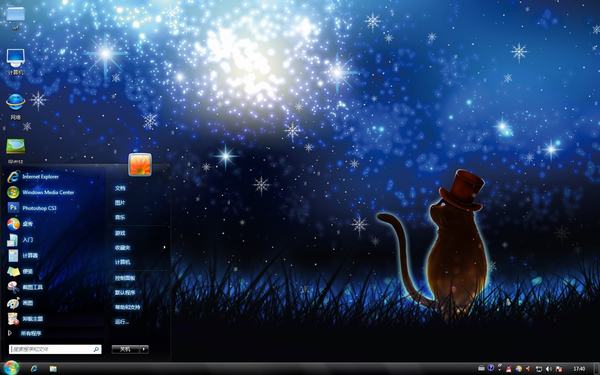Screen dimensions: 600x375
Task: Select Run (运行...) in the Start menu
Action: 122,322
